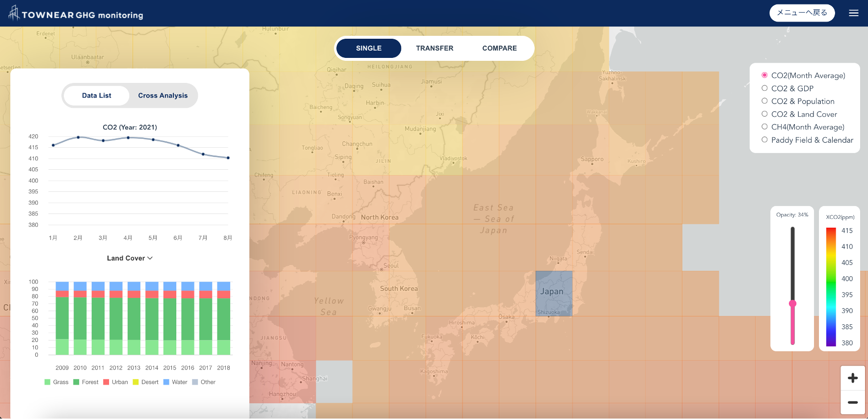Screen dimensions: 868x419
Task: Select CO2 & Land Cover radio option
Action: 764,114
